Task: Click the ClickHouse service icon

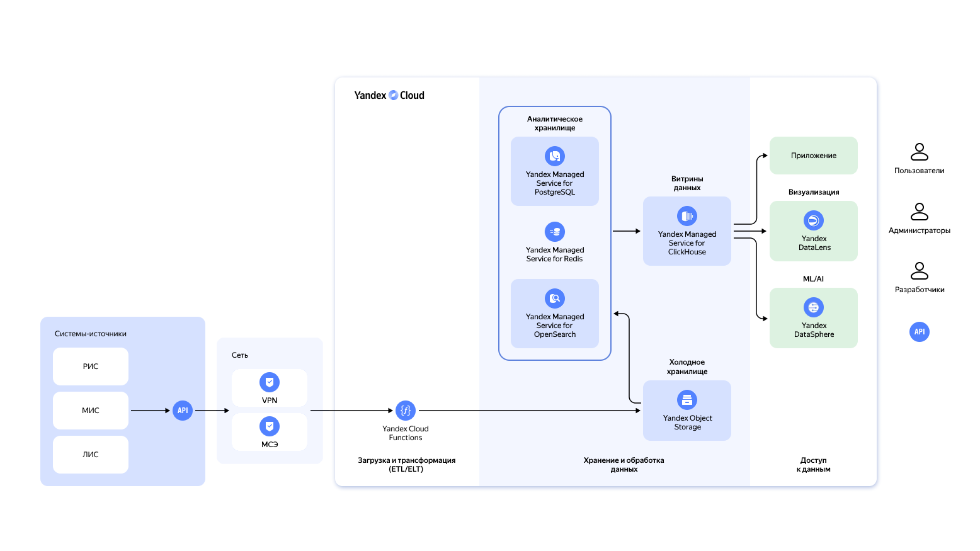Action: (687, 216)
